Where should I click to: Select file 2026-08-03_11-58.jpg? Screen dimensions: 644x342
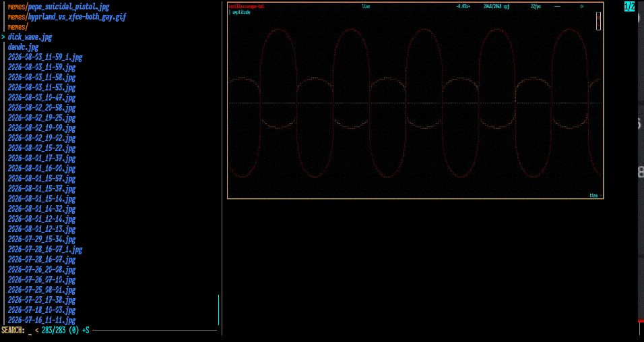(42, 78)
